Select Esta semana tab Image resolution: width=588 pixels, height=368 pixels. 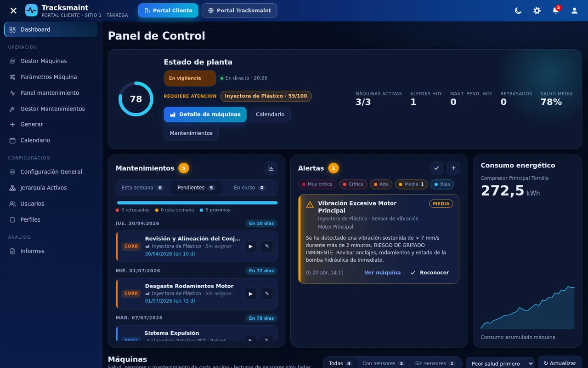pos(143,188)
